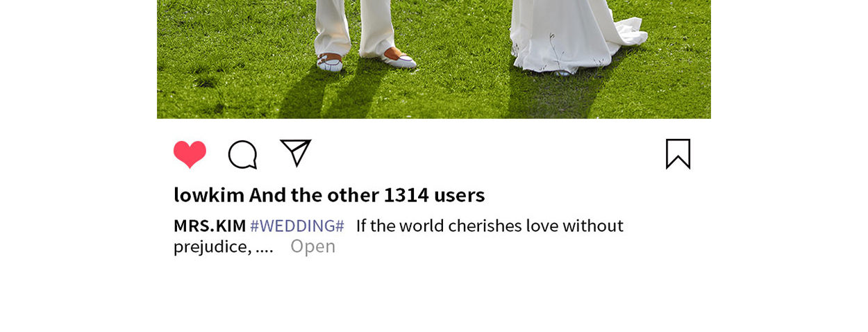Viewport: 868px width, 332px height.
Task: View the other 1314 users who liked
Action: coord(367,194)
